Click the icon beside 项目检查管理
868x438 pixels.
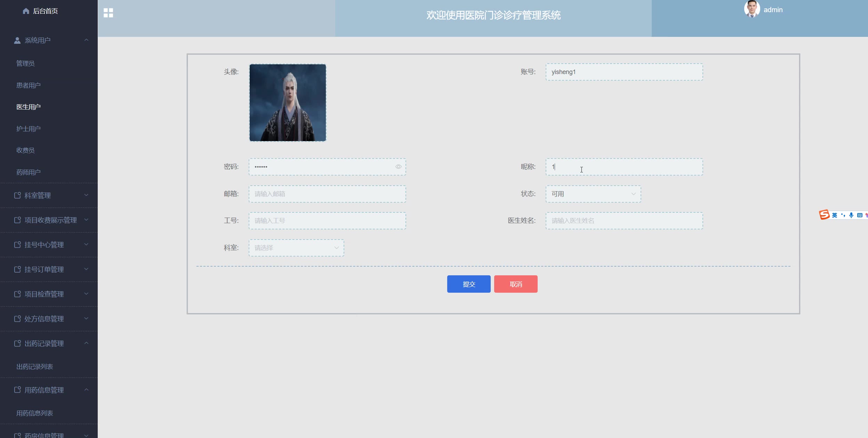pos(17,294)
